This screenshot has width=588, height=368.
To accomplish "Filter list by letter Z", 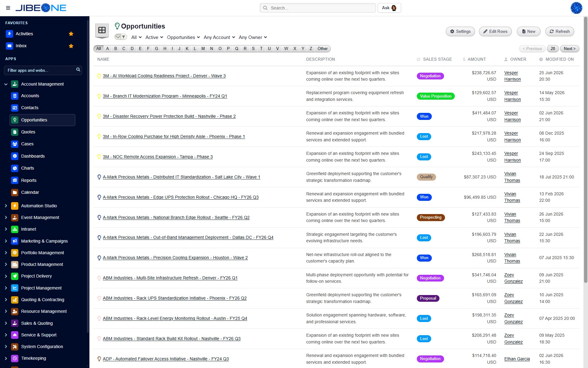I will [x=311, y=48].
